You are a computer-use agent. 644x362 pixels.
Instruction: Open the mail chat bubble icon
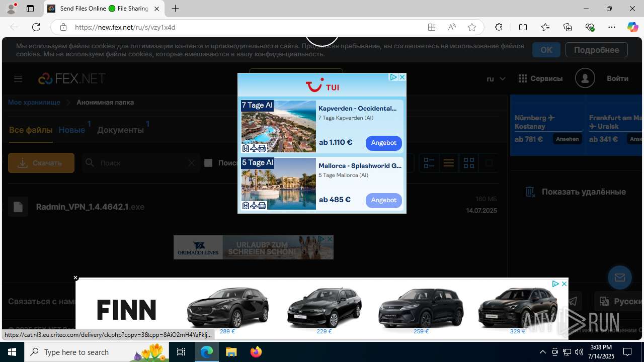(x=619, y=277)
